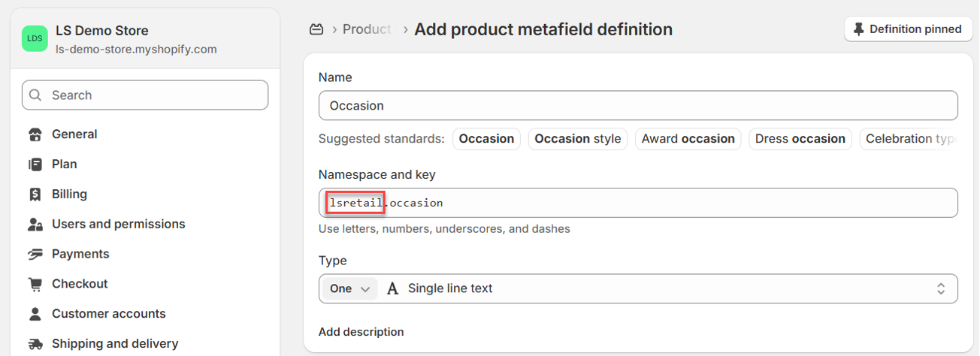Screen dimensions: 980x356
Task: Click the Add description link
Action: click(361, 332)
